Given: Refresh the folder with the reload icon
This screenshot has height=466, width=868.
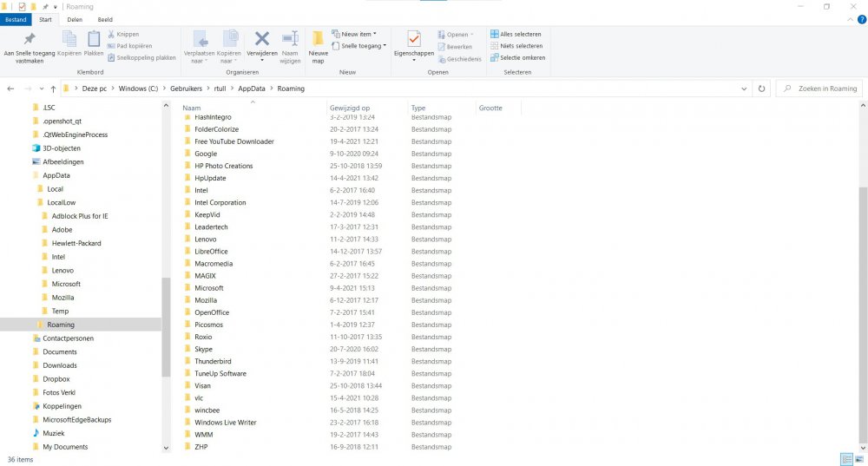Looking at the screenshot, I should click(x=761, y=89).
